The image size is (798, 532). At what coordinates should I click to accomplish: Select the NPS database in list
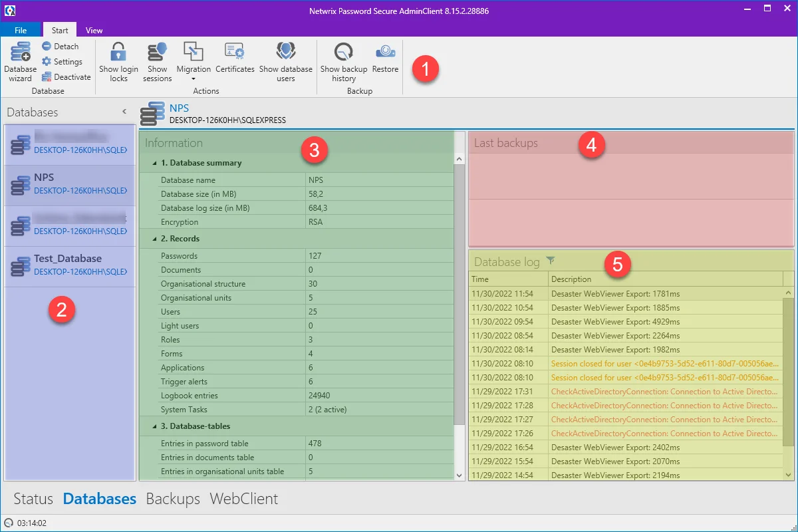tap(70, 184)
